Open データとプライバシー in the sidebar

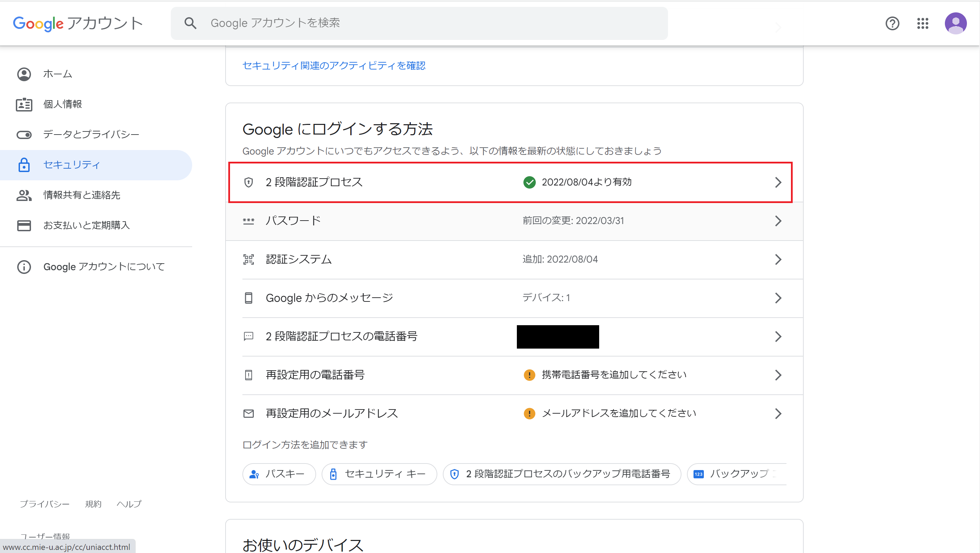coord(96,135)
